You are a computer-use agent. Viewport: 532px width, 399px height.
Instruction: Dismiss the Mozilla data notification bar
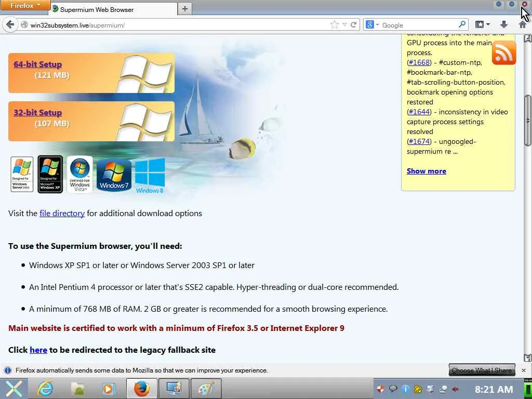pyautogui.click(x=524, y=370)
